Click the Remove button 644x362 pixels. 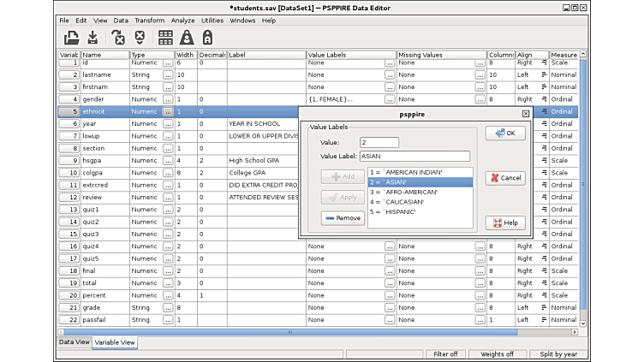click(343, 218)
